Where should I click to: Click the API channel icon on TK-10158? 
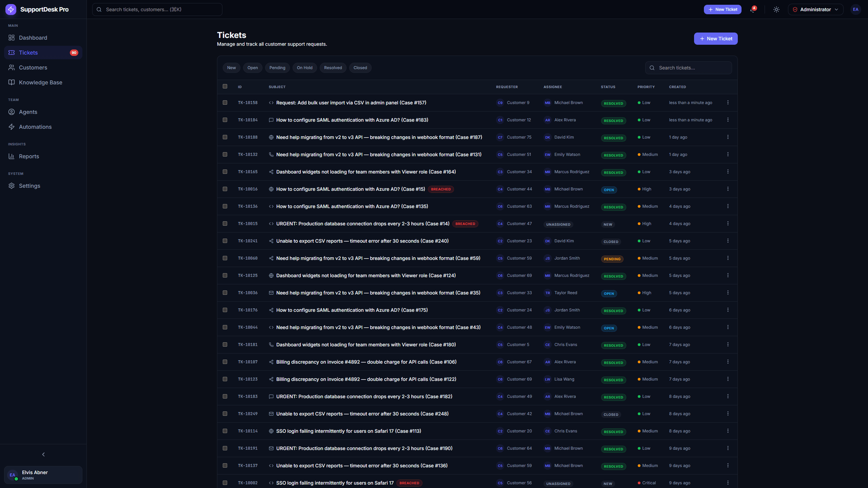click(x=271, y=103)
